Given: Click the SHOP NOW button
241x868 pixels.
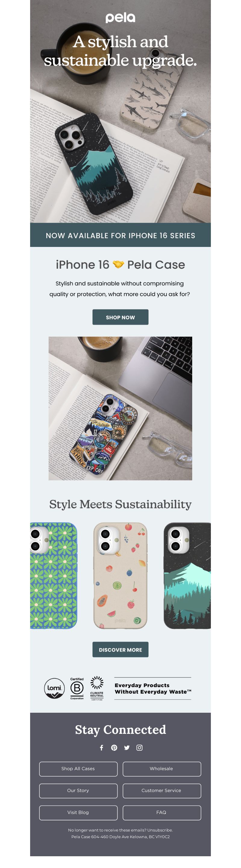Looking at the screenshot, I should tap(120, 317).
